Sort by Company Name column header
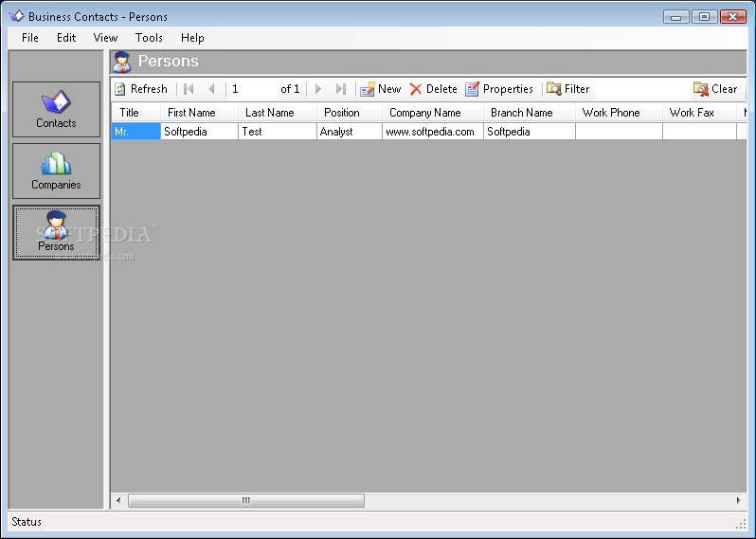 [x=433, y=113]
